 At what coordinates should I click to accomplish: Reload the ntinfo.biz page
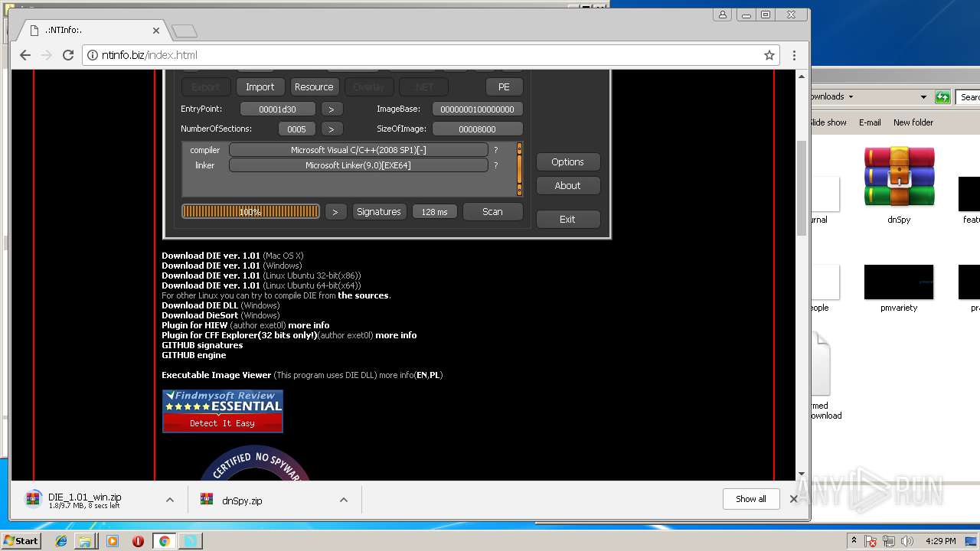click(67, 55)
